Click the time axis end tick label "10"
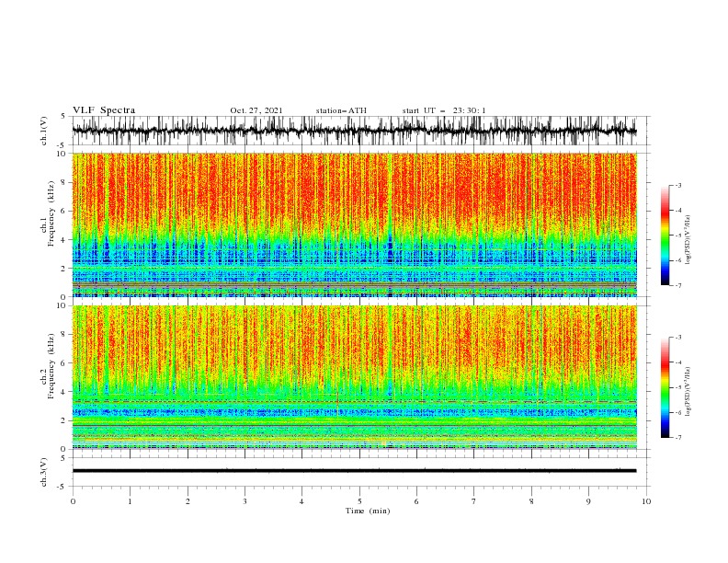This screenshot has width=728, height=563. (646, 501)
